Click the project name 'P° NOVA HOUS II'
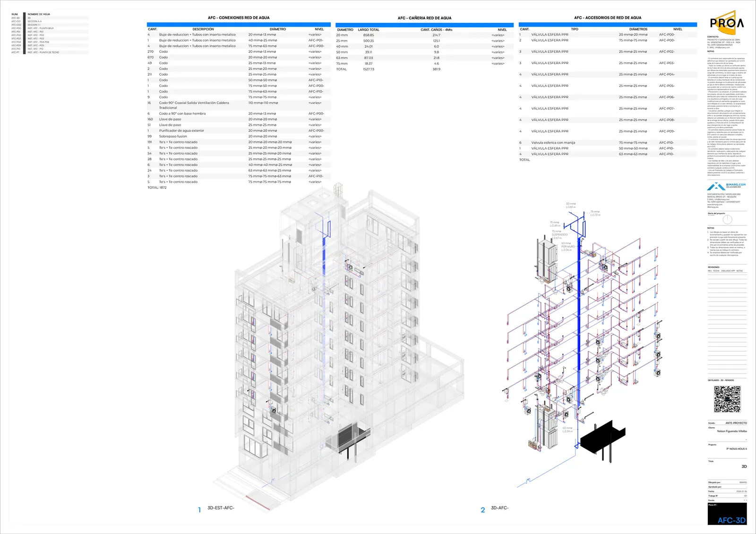The image size is (756, 534). pyautogui.click(x=737, y=449)
